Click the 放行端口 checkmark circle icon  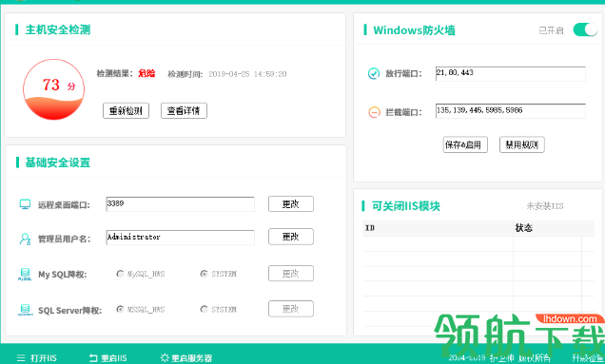(x=374, y=73)
